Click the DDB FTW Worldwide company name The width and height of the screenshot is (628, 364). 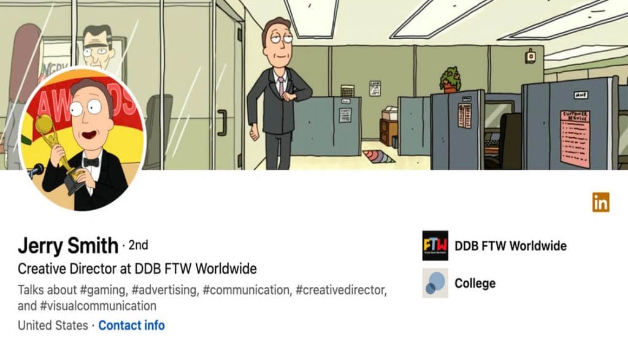510,246
